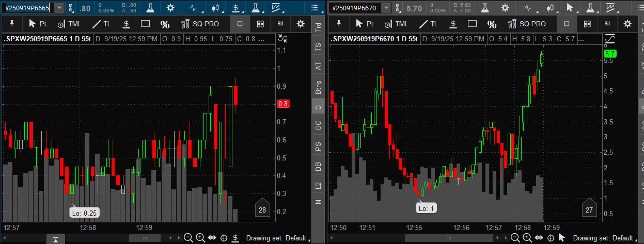Click the crosshair icon below the right chart

[551, 238]
